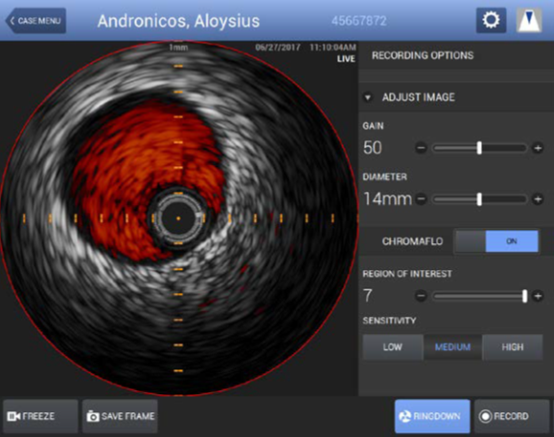Go back to the Case Menu

click(x=35, y=21)
